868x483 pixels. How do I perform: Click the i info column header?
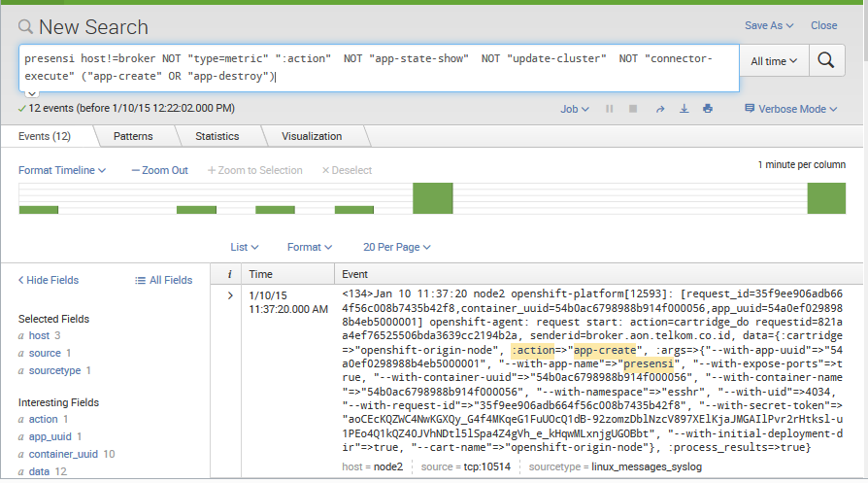click(230, 274)
